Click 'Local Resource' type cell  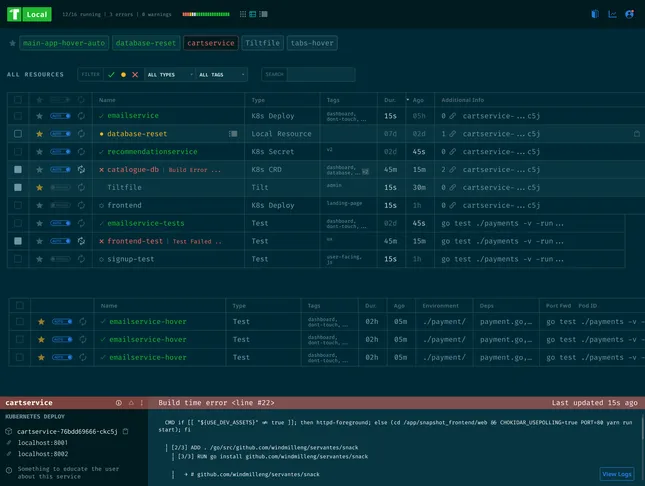coord(281,134)
